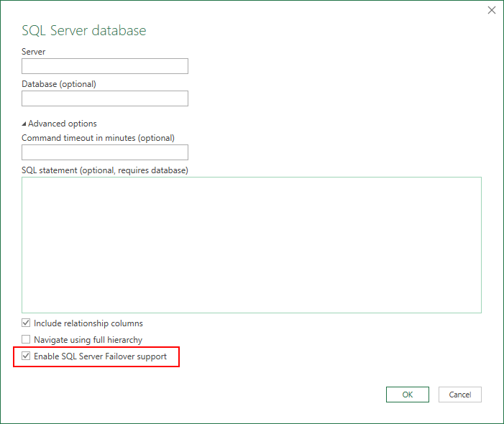
Task: Close the SQL Server database dialog
Action: (x=492, y=10)
